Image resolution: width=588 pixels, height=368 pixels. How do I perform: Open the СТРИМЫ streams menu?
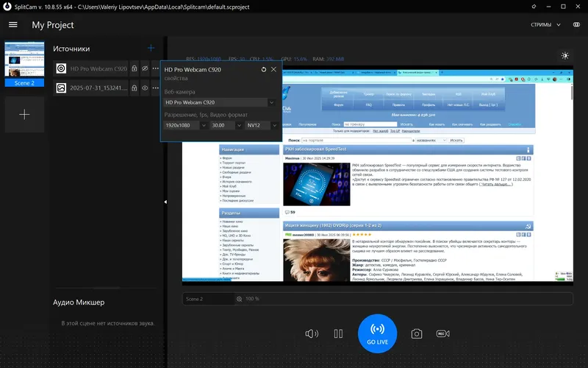click(545, 25)
